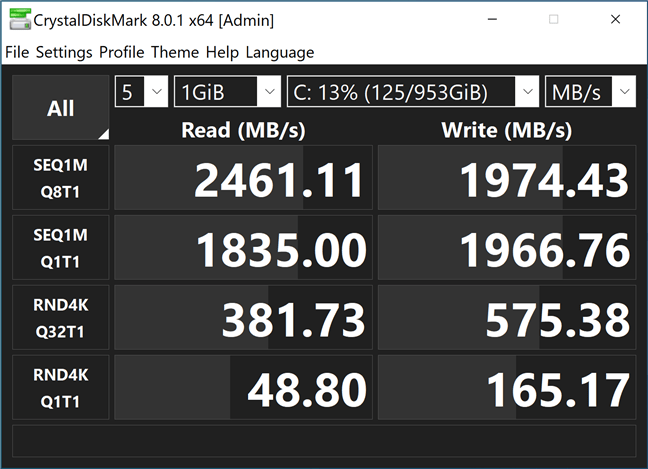
Task: Start the RND4K Q1T1 test
Action: 60,388
